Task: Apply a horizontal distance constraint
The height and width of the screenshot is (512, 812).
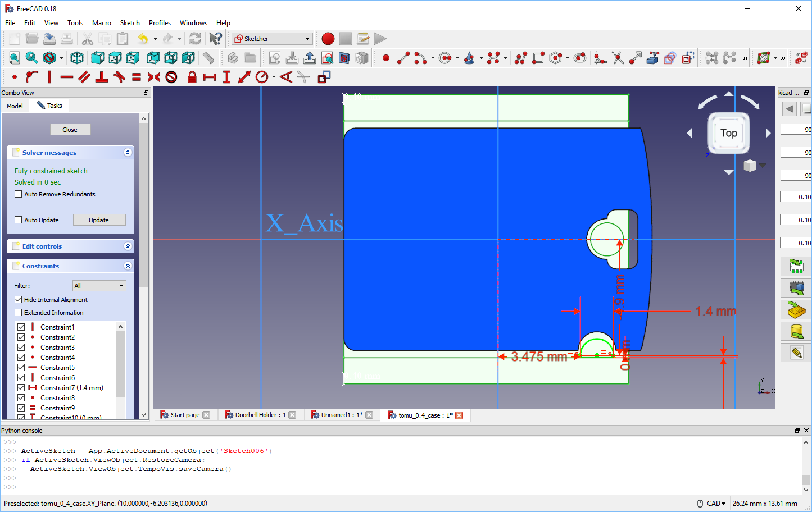Action: 209,77
